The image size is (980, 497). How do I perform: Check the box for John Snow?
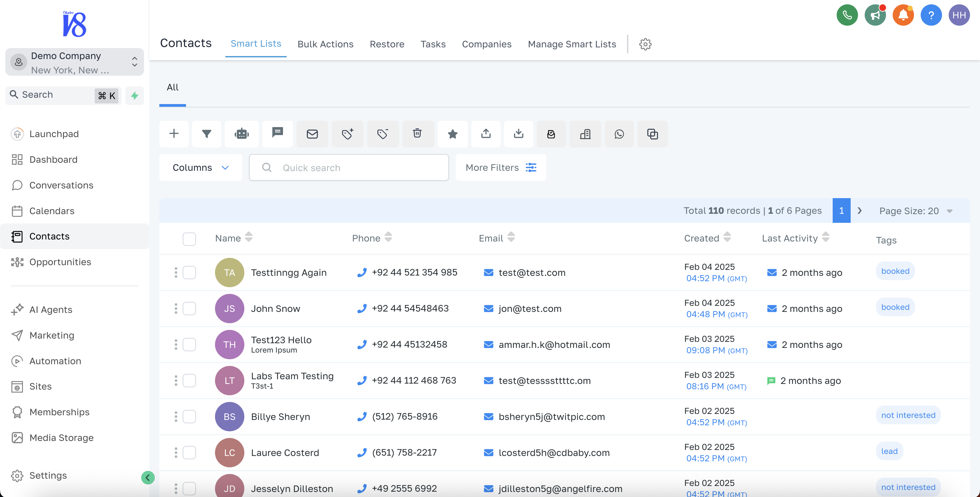click(x=189, y=309)
